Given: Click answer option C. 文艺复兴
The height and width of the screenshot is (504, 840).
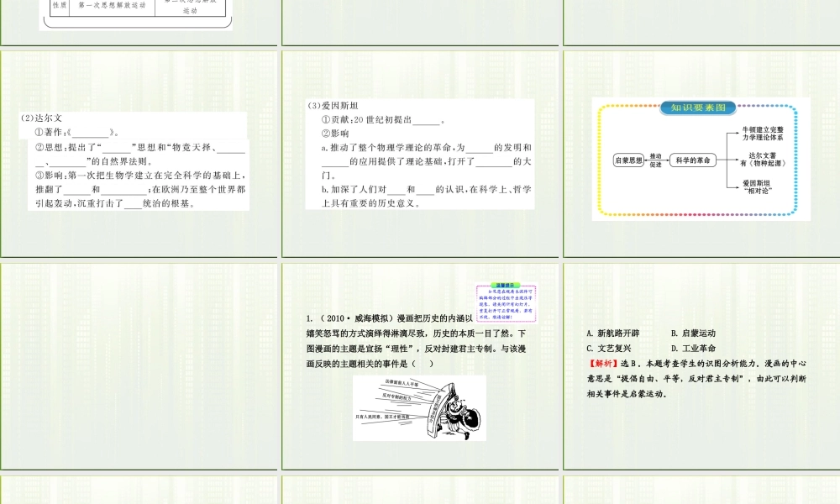Looking at the screenshot, I should 608,348.
